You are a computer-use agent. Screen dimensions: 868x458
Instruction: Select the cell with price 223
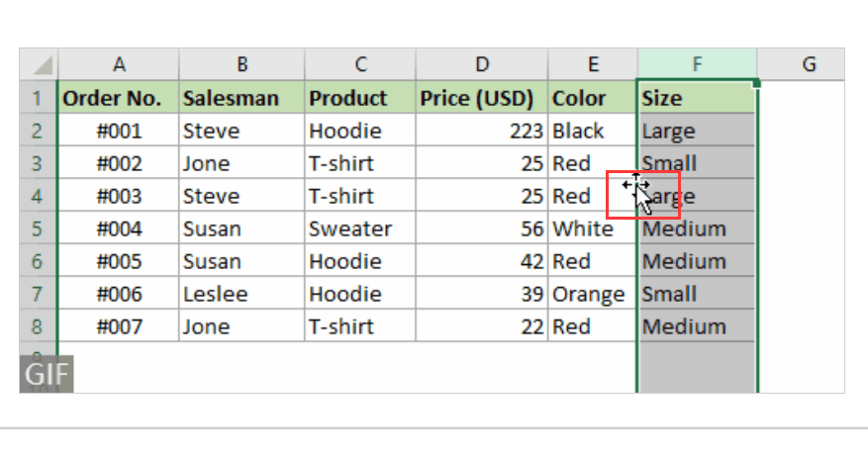click(x=482, y=131)
